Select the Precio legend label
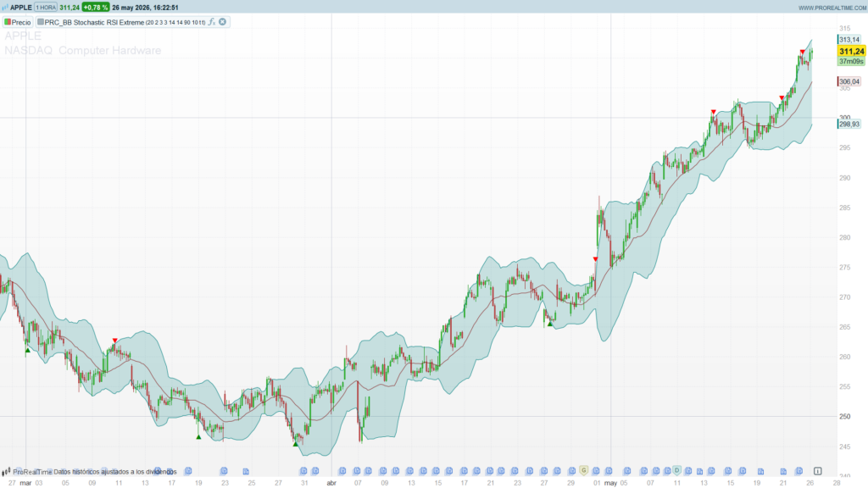868x488 pixels. point(21,22)
